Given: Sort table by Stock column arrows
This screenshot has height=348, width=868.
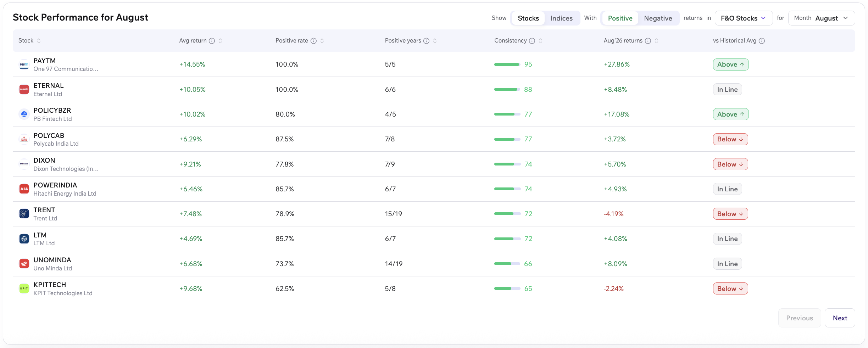Looking at the screenshot, I should 39,41.
